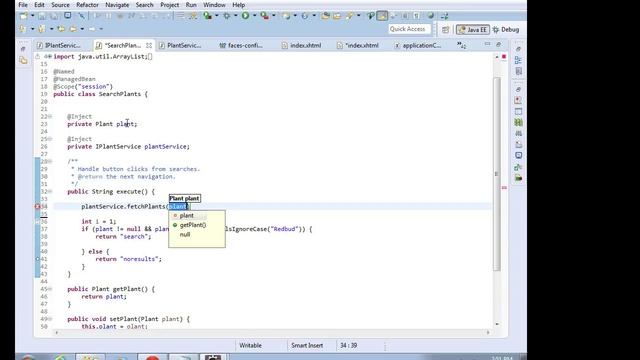Collapse the execute method fold on line 32

point(49,191)
